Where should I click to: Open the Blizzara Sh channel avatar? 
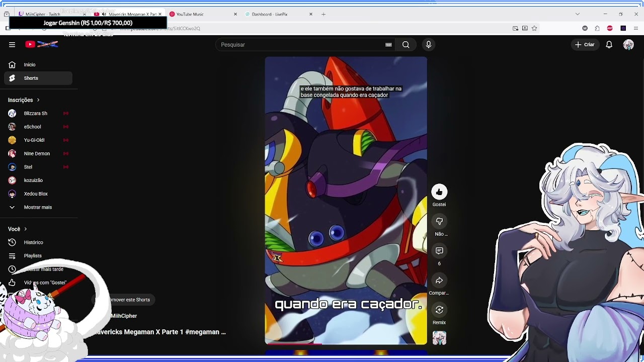[x=12, y=113]
